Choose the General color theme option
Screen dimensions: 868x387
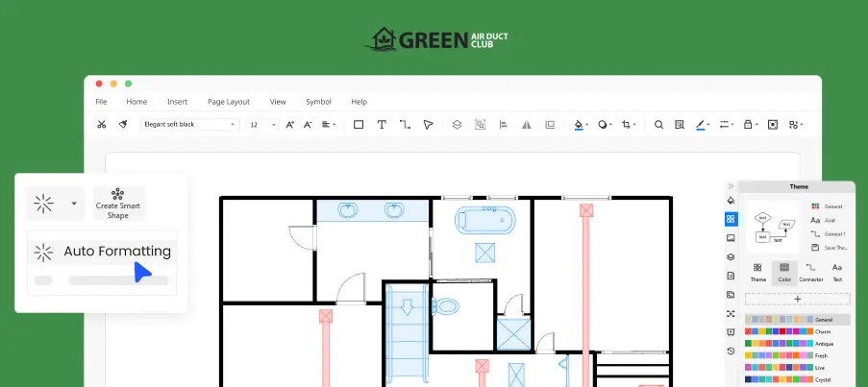827,206
